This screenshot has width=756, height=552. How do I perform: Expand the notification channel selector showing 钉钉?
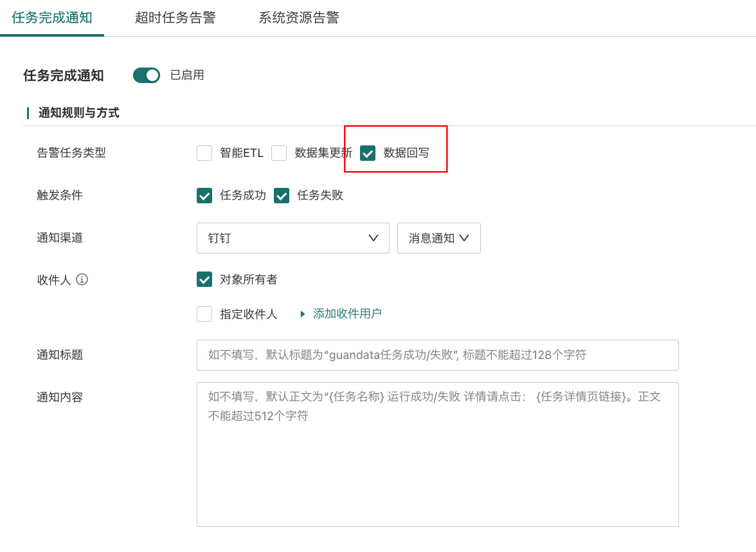click(x=292, y=238)
